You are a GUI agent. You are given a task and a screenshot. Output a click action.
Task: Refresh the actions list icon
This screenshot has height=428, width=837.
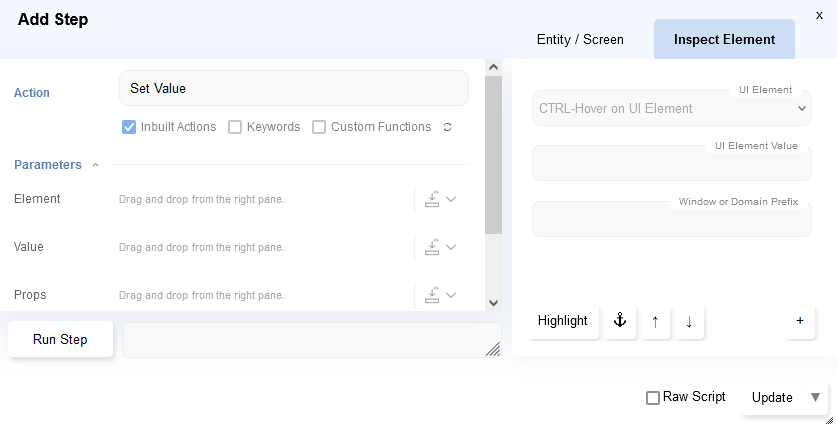tap(447, 127)
